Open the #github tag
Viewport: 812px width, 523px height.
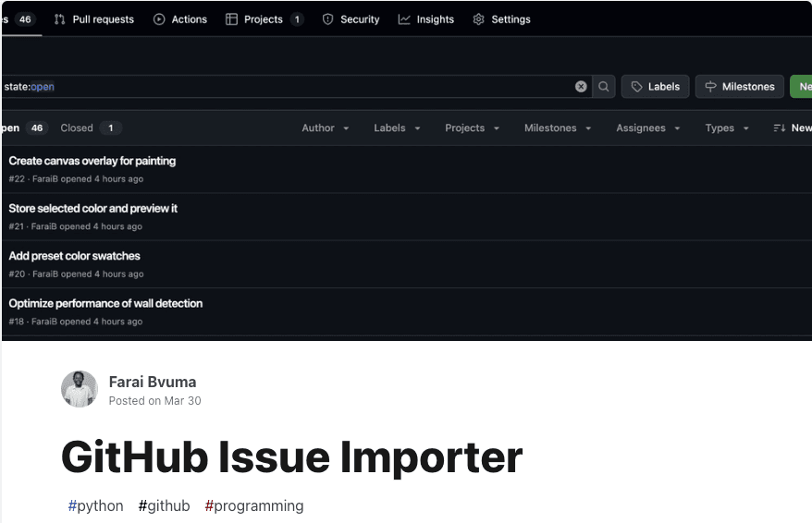(x=165, y=505)
